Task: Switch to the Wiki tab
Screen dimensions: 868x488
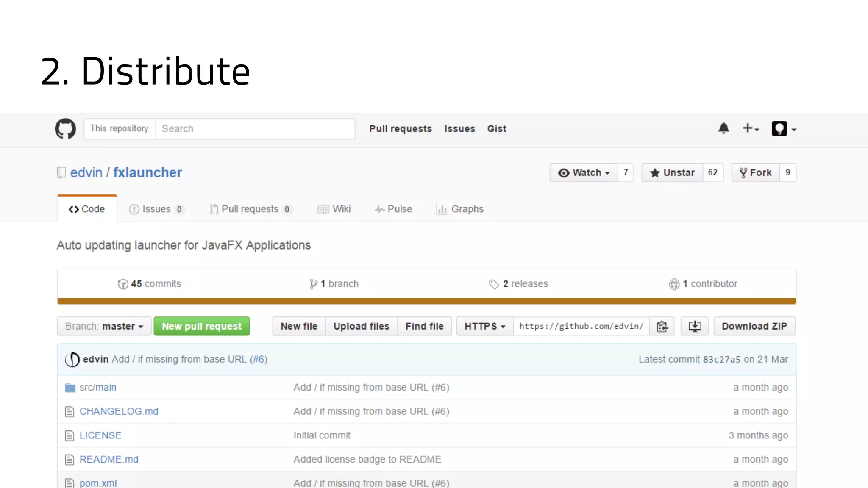Action: (x=334, y=209)
